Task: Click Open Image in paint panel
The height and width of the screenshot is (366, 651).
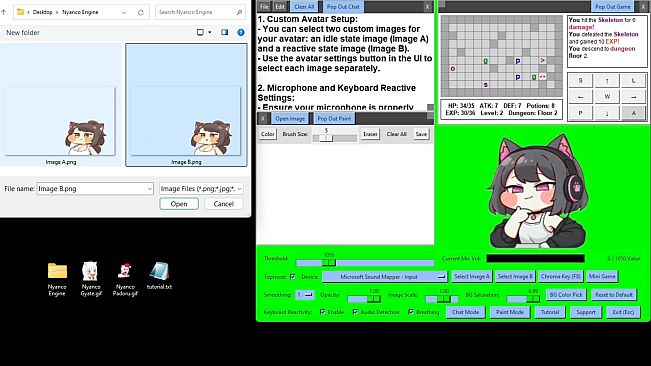Action: tap(290, 118)
